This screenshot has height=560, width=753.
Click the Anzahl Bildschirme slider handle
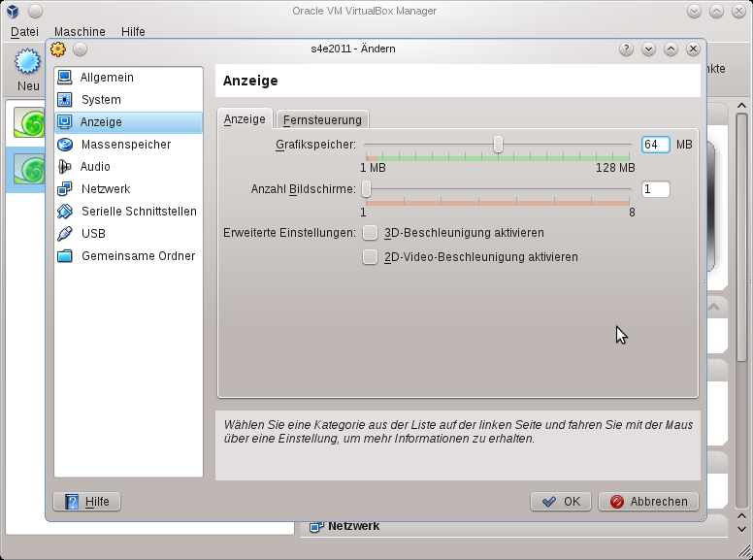pyautogui.click(x=367, y=189)
